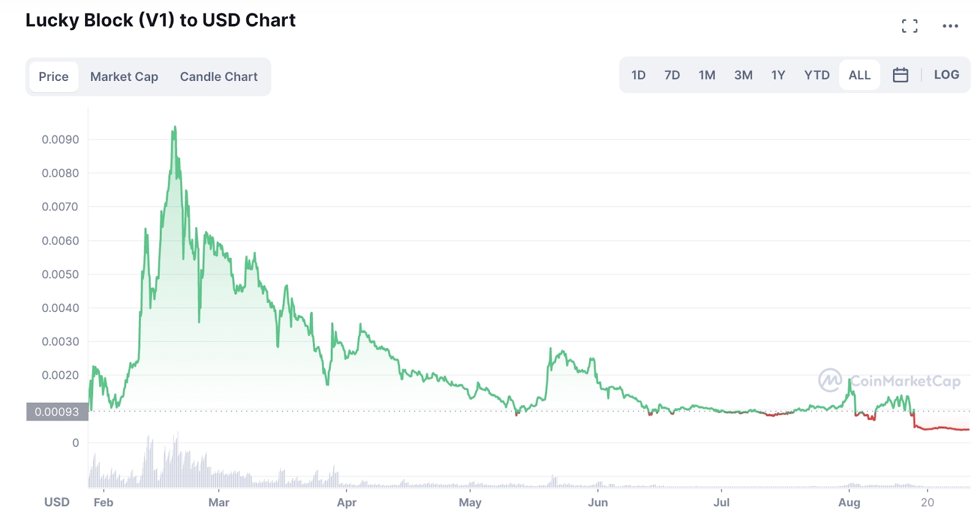Click the Aug marker on the timeline

click(x=849, y=503)
